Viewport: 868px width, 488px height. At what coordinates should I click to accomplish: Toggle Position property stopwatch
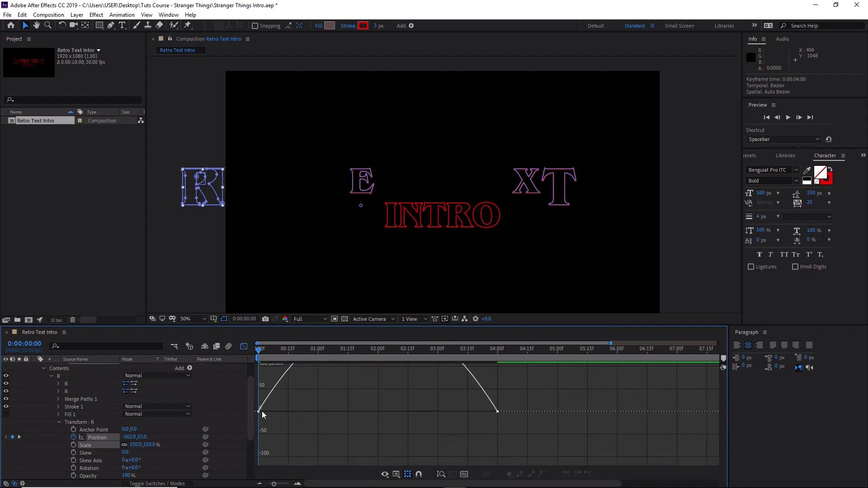click(73, 437)
